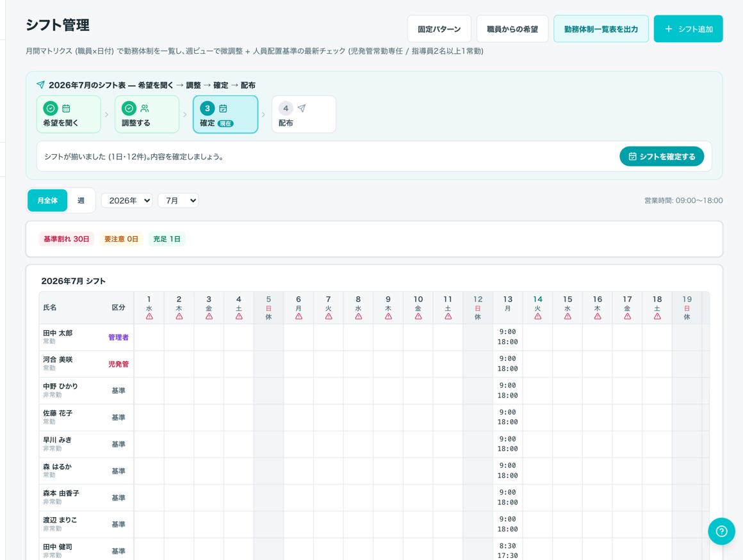Screen dimensions: 743x560
Task: Open the 固定パターン tab
Action: [x=439, y=29]
